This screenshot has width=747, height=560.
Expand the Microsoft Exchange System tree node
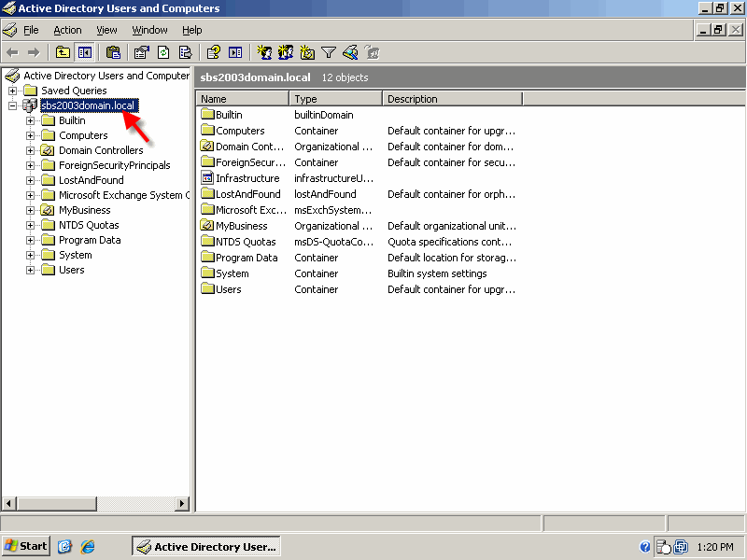30,195
